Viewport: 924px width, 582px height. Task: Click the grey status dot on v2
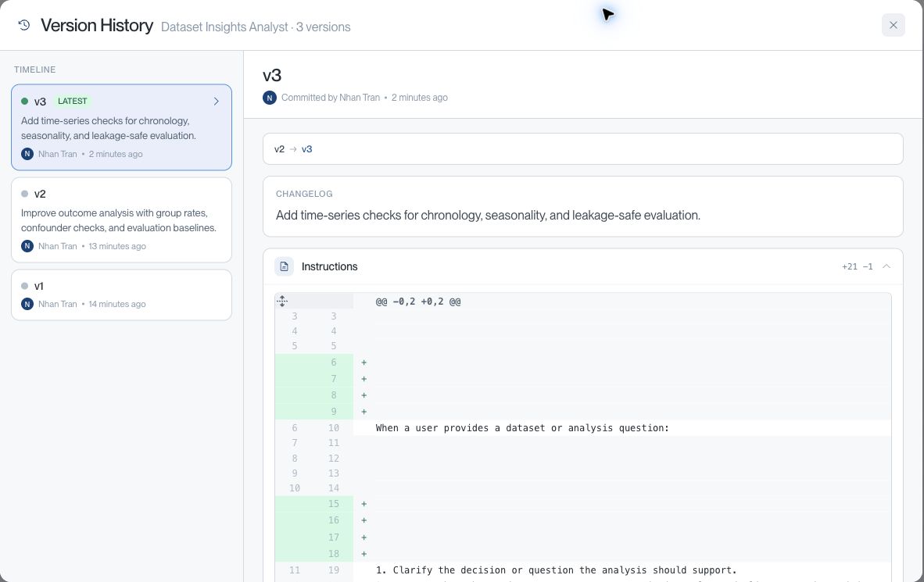click(x=25, y=194)
